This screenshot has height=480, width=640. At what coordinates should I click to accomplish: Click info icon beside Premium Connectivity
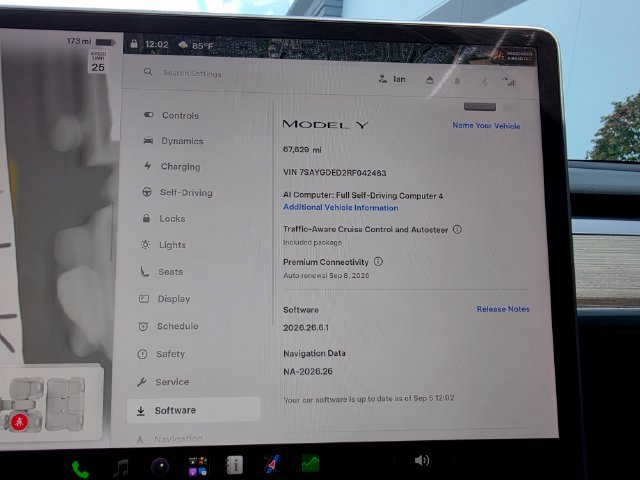tap(378, 262)
